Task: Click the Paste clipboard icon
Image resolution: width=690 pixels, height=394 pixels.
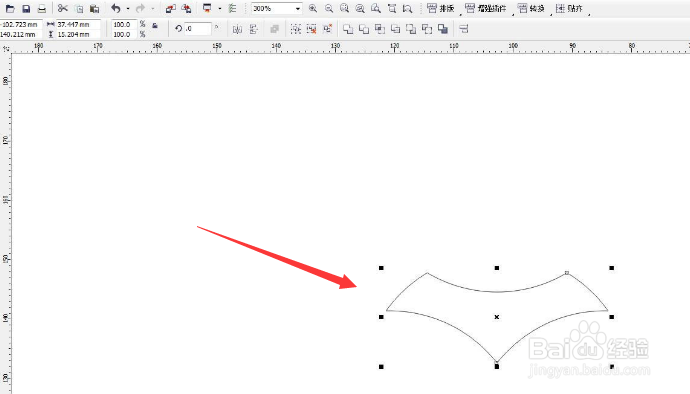Action: coord(95,8)
